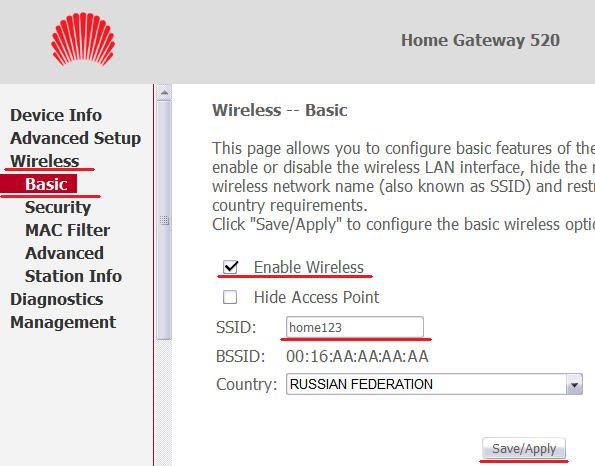This screenshot has height=466, width=595.
Task: Select the RUSSIAN FEDERATION country combo box
Action: [x=434, y=384]
